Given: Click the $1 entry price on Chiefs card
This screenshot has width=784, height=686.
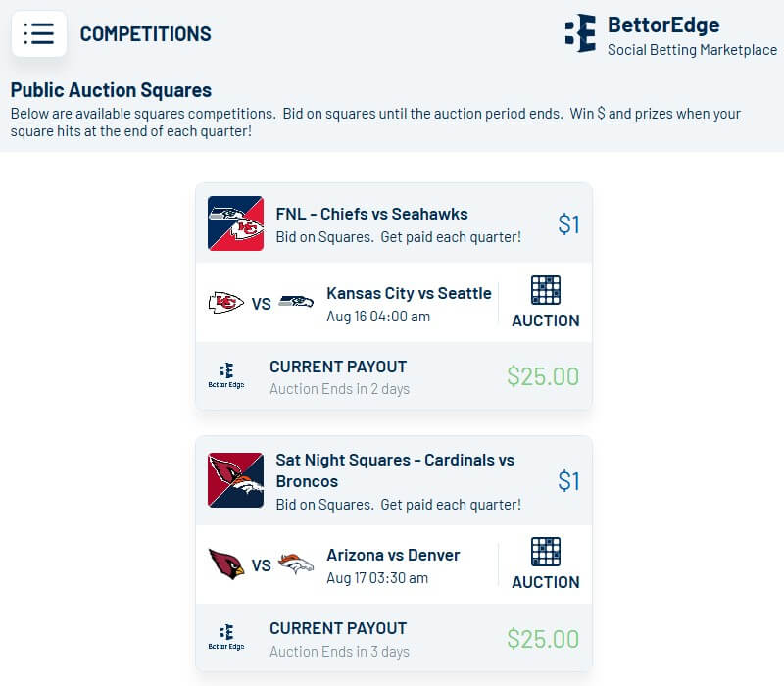Looking at the screenshot, I should [x=568, y=224].
